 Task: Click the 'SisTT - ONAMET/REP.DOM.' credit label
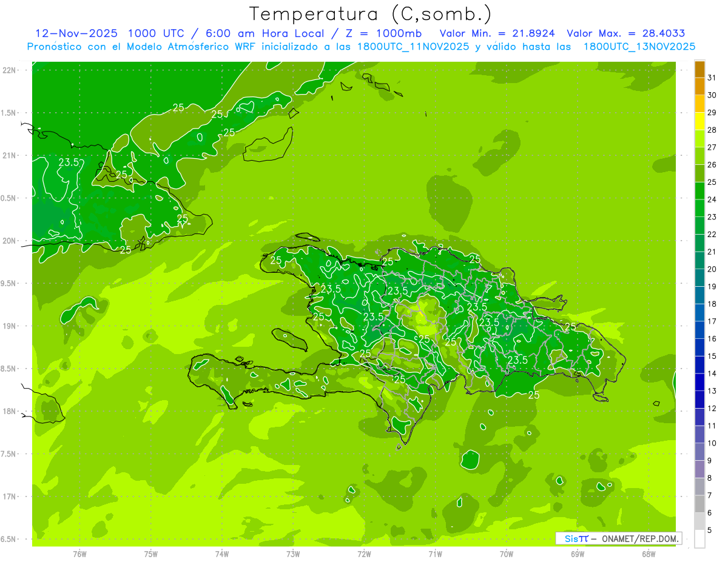[x=618, y=538]
